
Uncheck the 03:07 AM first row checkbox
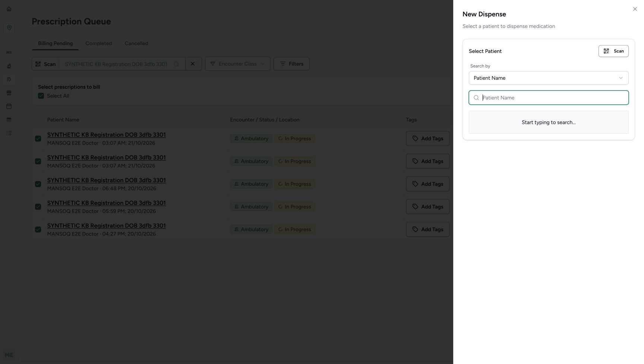[38, 139]
